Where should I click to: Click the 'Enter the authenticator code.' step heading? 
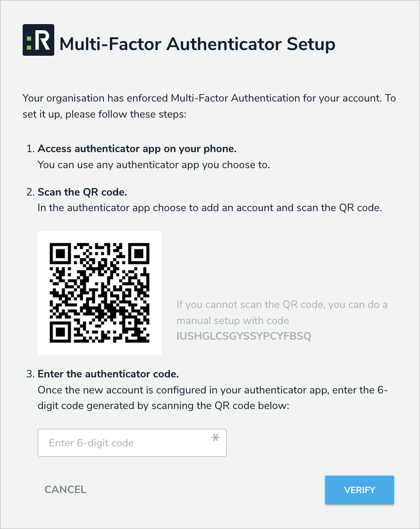point(108,374)
